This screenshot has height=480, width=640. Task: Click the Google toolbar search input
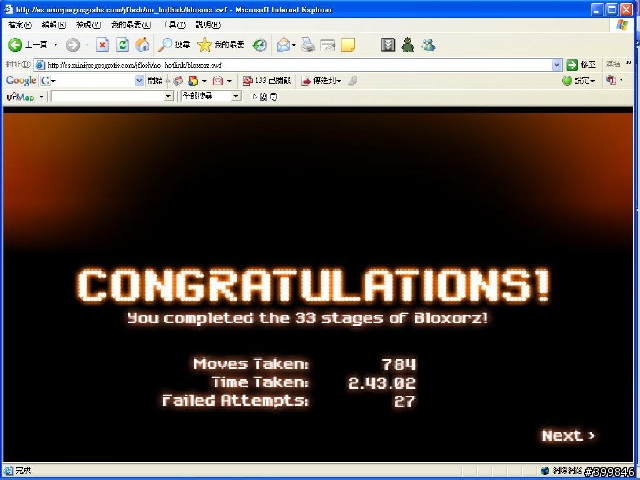click(x=93, y=81)
